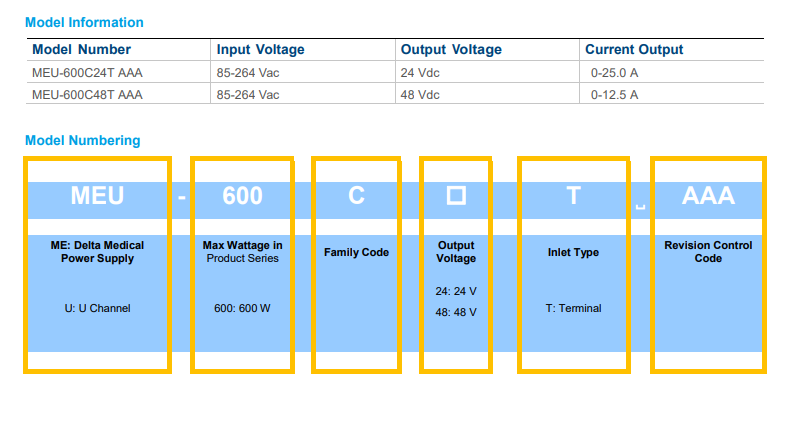790x433 pixels.
Task: Click the 'Input Voltage' column header
Action: point(260,49)
